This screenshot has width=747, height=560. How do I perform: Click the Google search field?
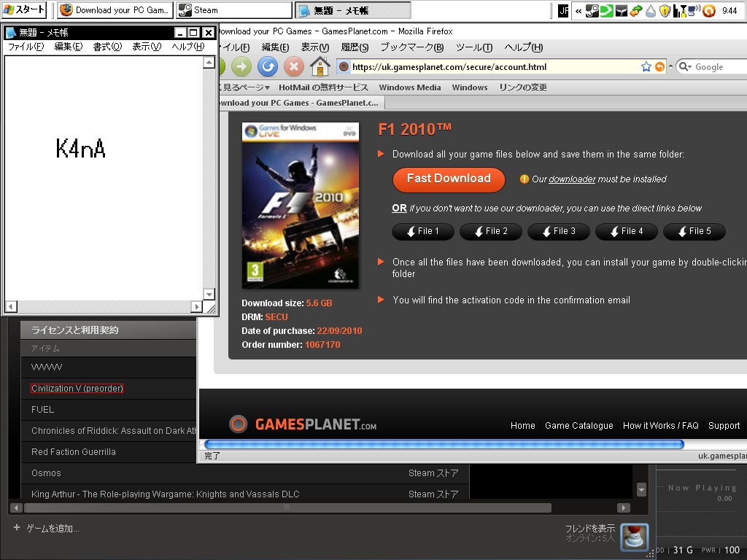(719, 67)
